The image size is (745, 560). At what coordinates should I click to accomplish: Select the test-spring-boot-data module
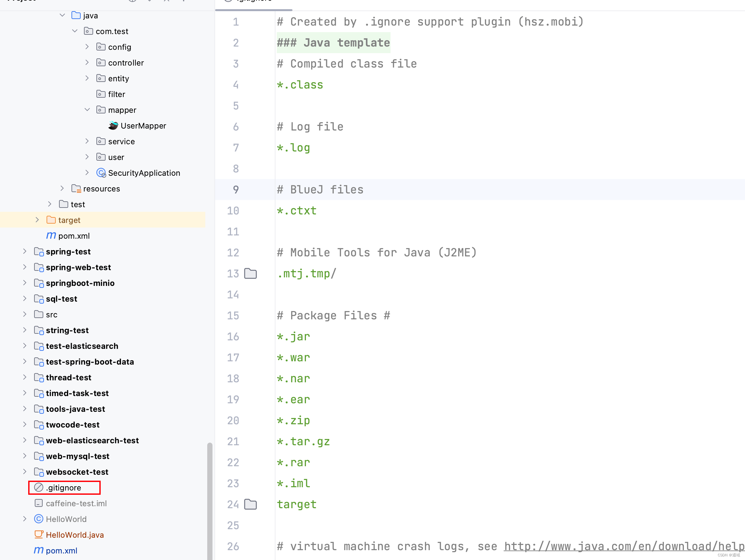tap(90, 362)
